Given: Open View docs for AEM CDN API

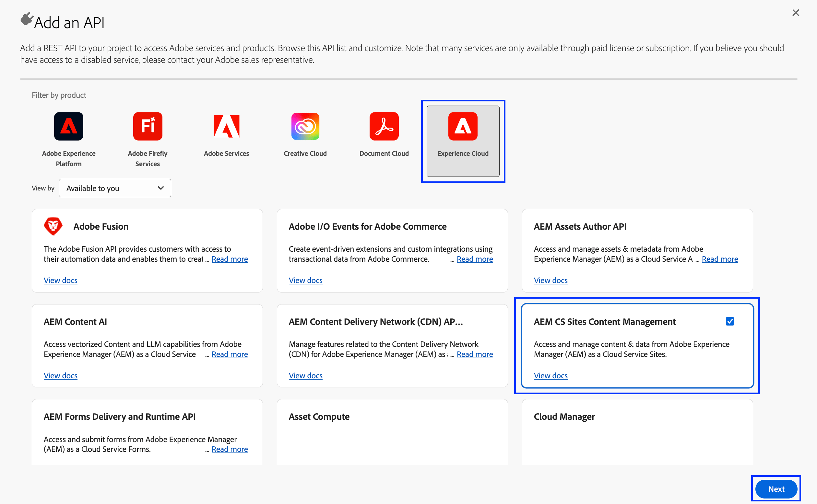Looking at the screenshot, I should (306, 375).
